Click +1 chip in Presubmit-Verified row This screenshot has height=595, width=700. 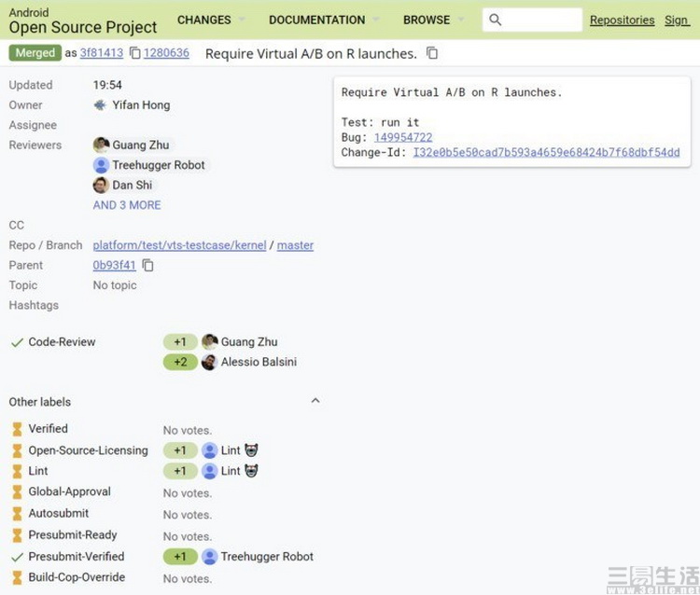pos(180,557)
